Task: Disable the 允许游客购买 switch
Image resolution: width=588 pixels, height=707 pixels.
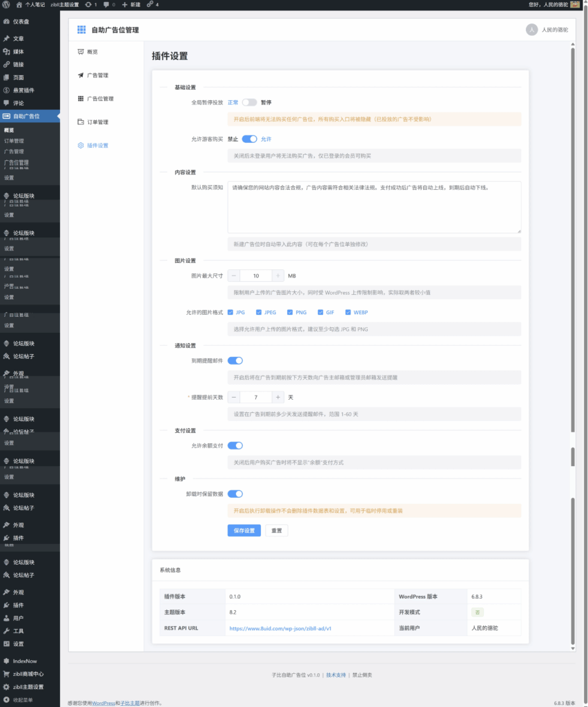Action: [249, 139]
